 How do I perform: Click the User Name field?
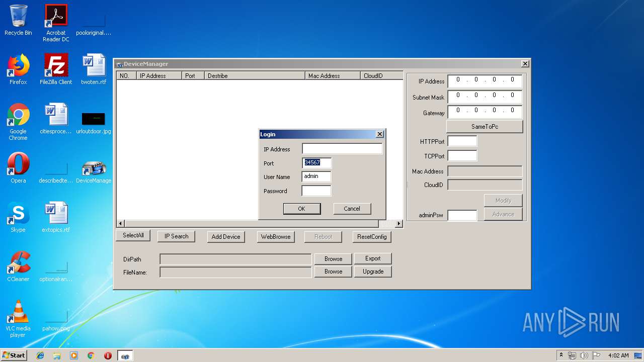coord(316,176)
